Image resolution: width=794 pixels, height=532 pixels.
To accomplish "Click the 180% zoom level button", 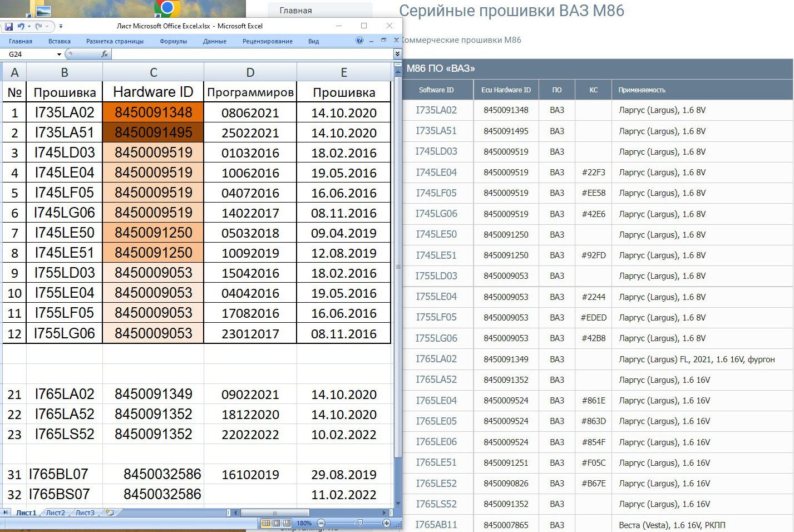I will point(304,523).
